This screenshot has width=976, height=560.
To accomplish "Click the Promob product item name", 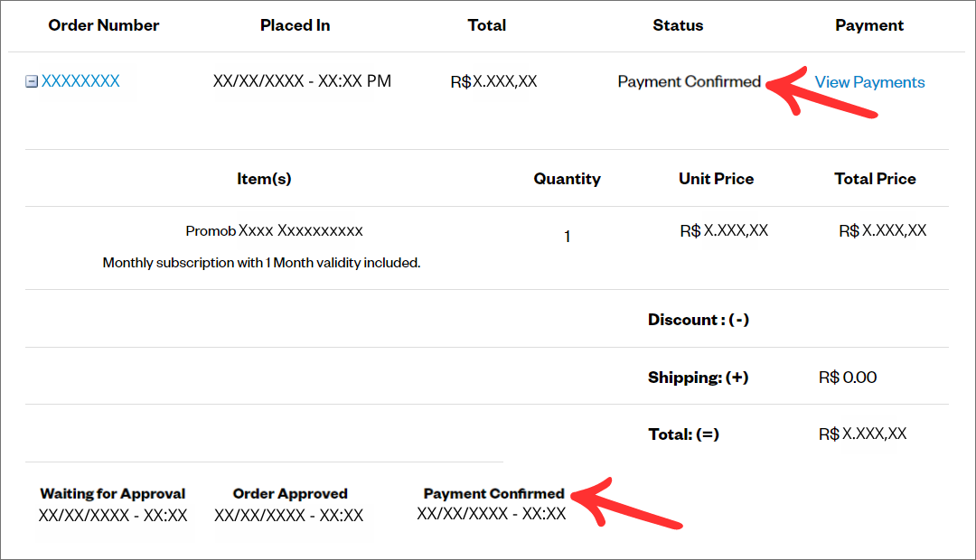I will click(x=274, y=231).
